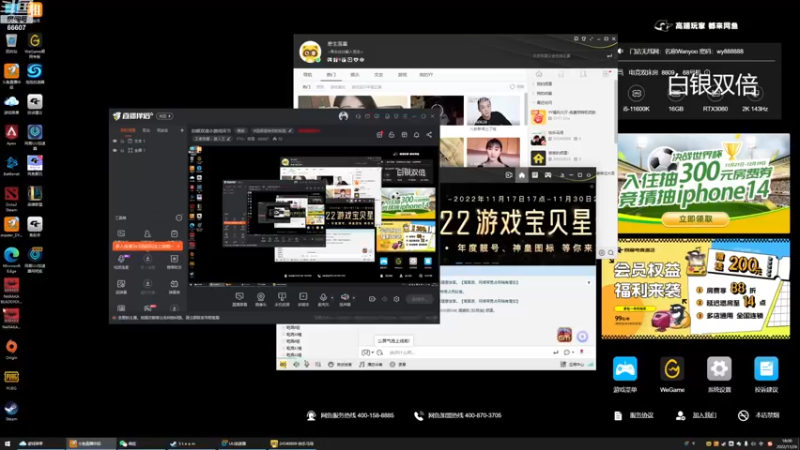
Task: Open the blue complaints and suggestions tile
Action: (x=766, y=369)
